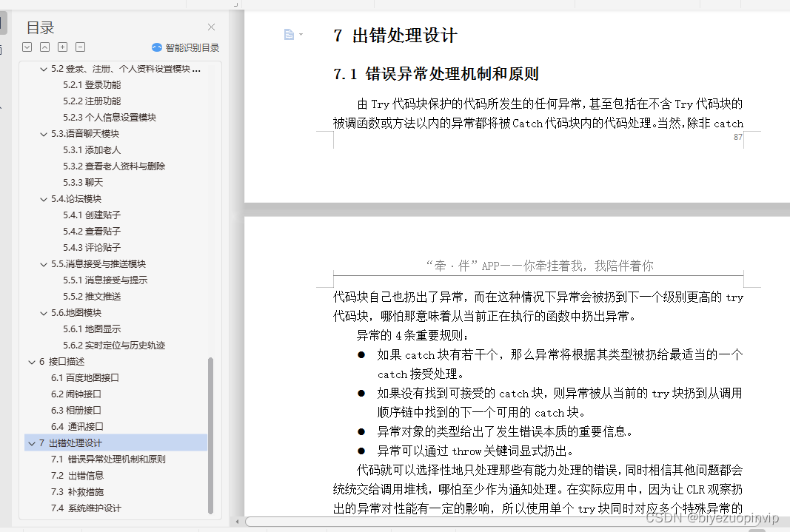Jump to 5.6.2 实时定位与历史轨迹
The height and width of the screenshot is (532, 790).
pyautogui.click(x=114, y=346)
